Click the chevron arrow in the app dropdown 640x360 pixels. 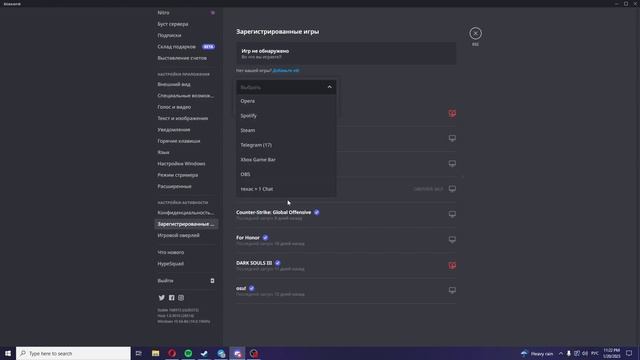(x=329, y=87)
